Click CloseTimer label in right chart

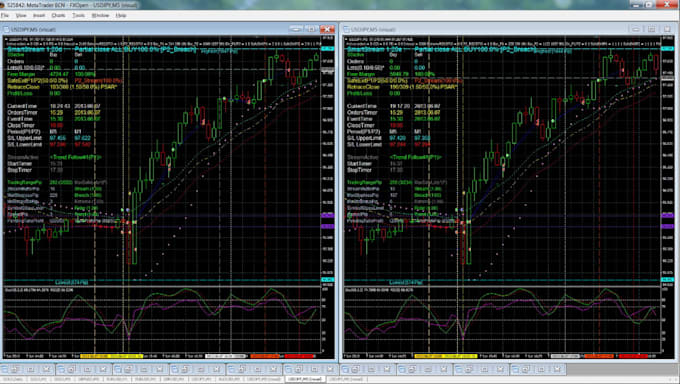(x=361, y=125)
